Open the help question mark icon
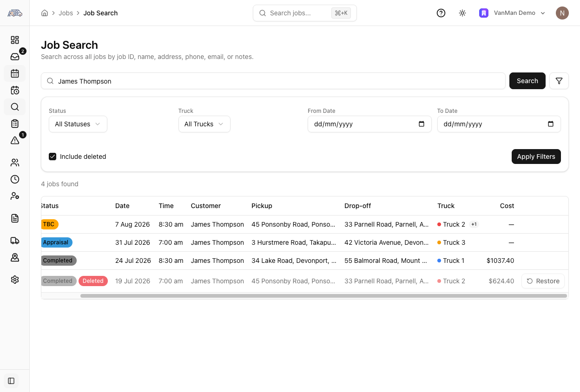 pos(441,13)
